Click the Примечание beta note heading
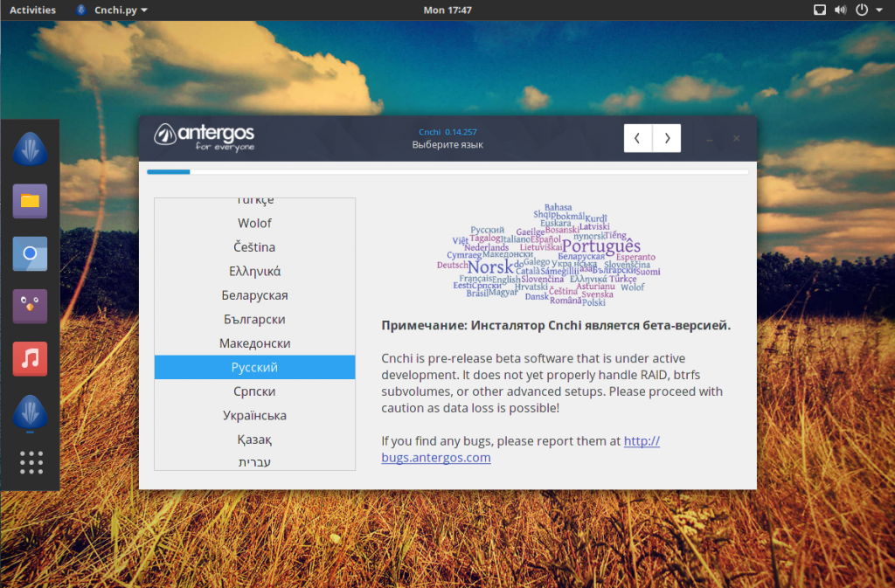The height and width of the screenshot is (588, 895). 556,325
